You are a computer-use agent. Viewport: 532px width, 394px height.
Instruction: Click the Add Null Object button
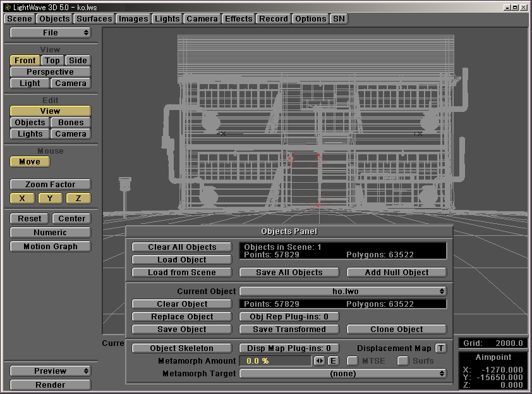(397, 273)
